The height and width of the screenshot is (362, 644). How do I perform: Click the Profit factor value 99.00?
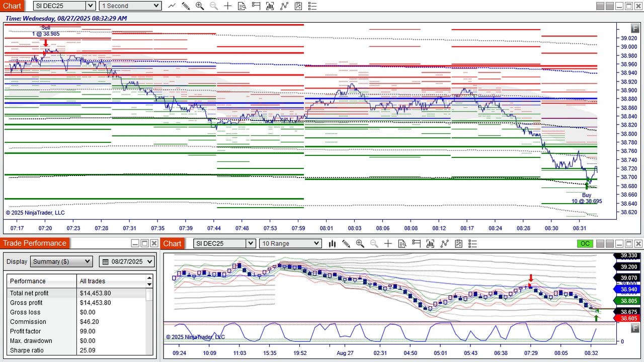click(88, 331)
